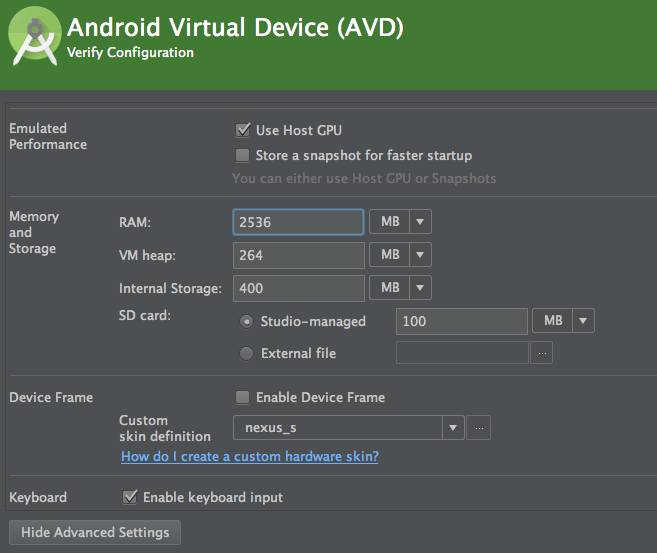Select the Studio-managed SD card radio button
Viewport: 657px width, 553px height.
tap(246, 321)
